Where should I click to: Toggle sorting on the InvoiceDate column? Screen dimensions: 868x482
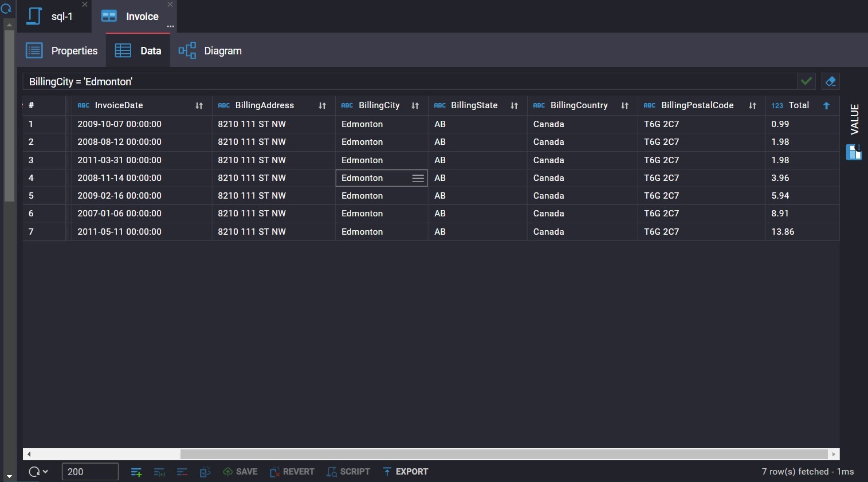pos(198,105)
